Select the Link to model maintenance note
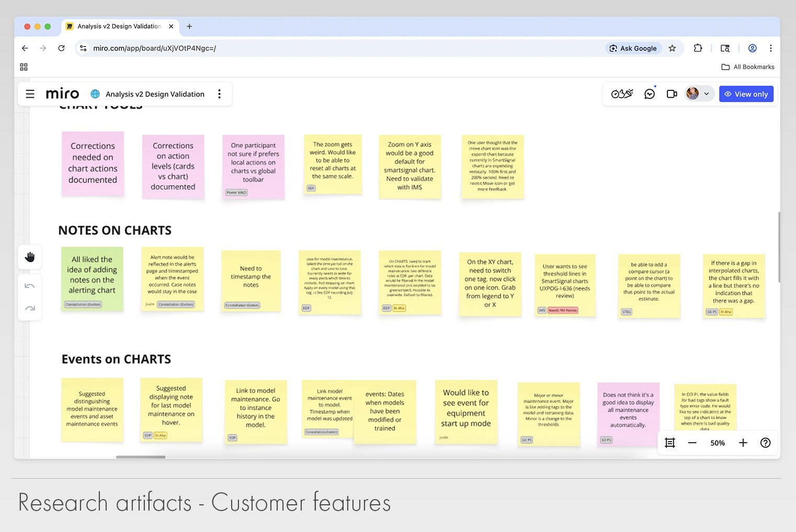This screenshot has width=796, height=532. point(256,412)
